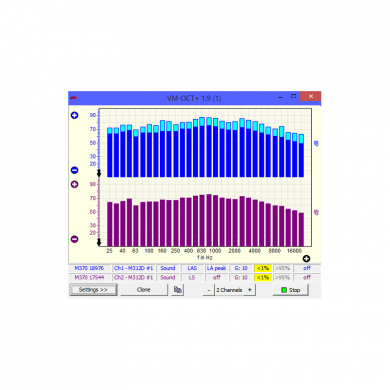This screenshot has height=390, width=390.
Task: Select the LAS weighting field for channel 1
Action: tap(192, 268)
